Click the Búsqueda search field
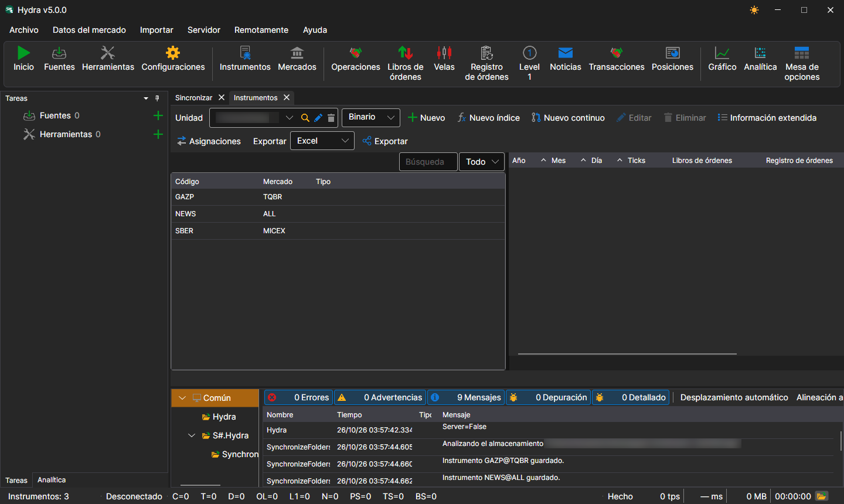This screenshot has height=504, width=844. pyautogui.click(x=428, y=162)
